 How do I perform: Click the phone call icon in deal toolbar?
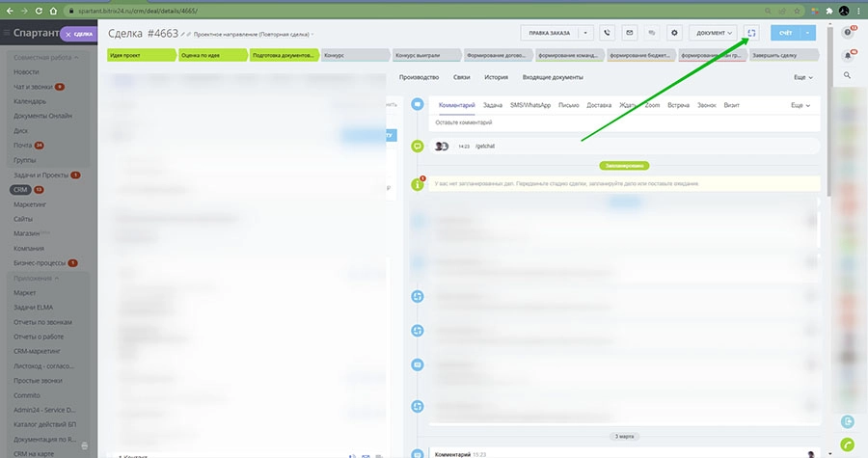point(609,33)
